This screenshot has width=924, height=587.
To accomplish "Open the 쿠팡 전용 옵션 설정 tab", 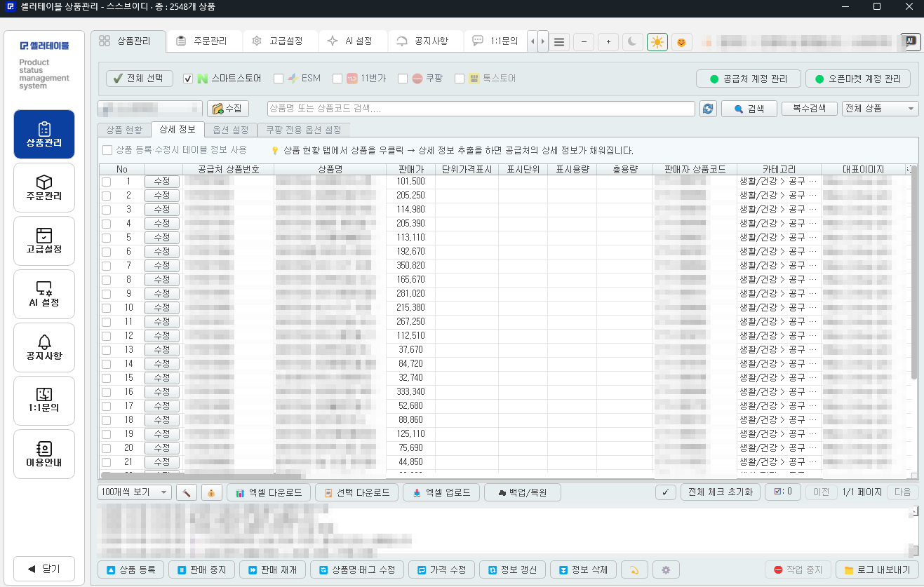I will 303,130.
